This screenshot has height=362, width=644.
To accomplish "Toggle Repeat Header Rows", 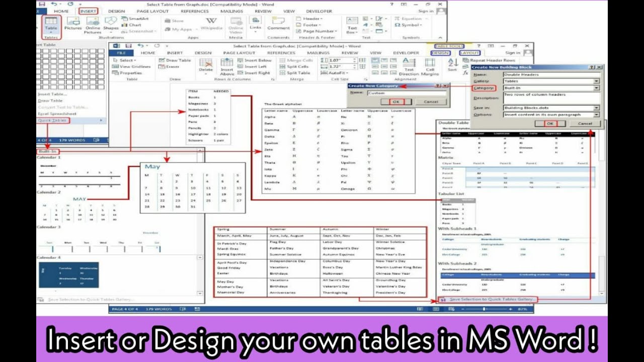I will click(490, 60).
